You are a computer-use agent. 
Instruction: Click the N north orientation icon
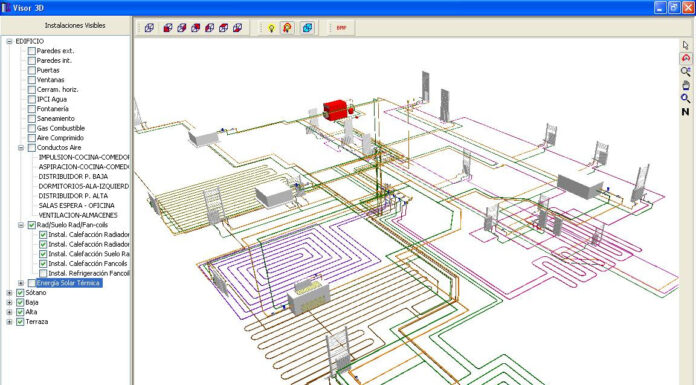[685, 112]
